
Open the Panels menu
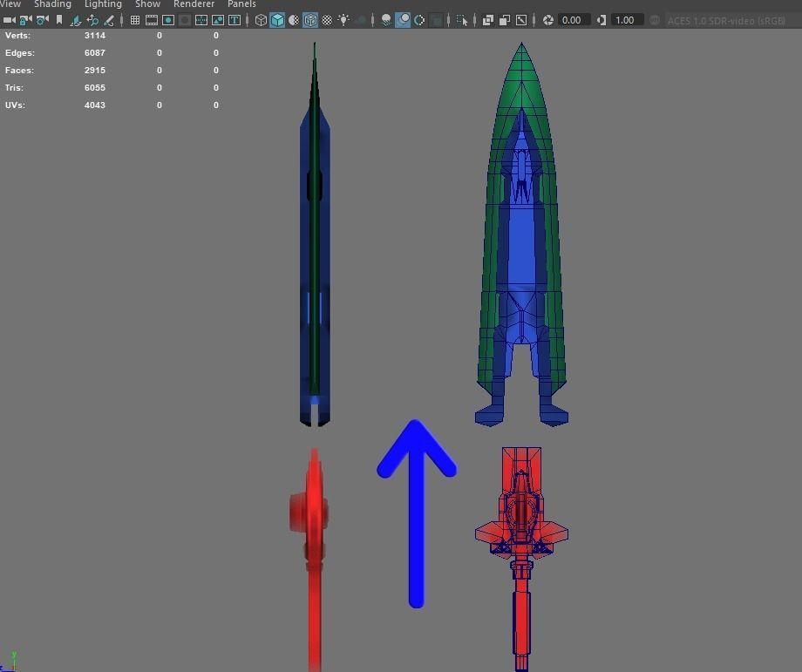click(241, 4)
